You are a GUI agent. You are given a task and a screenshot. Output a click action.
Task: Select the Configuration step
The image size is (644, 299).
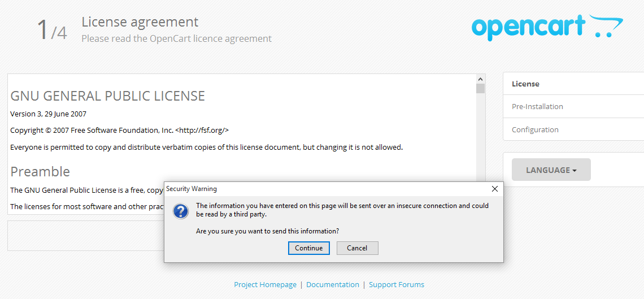point(573,129)
